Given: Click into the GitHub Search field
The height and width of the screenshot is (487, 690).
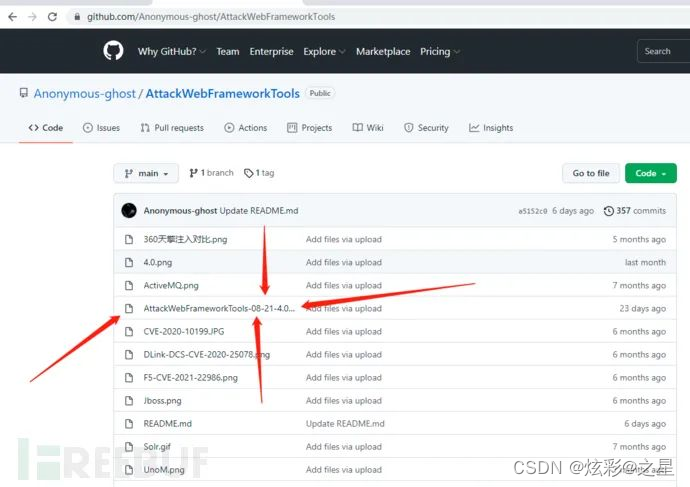Looking at the screenshot, I should pos(663,51).
